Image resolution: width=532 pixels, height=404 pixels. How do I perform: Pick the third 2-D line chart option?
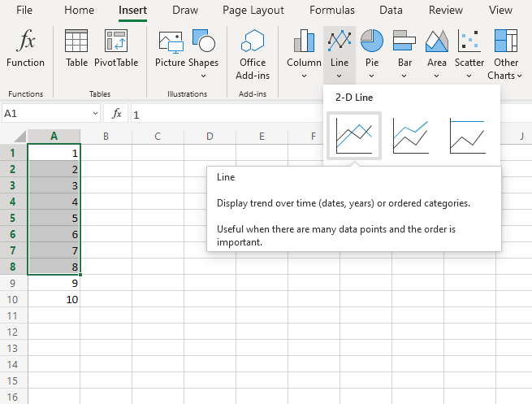(467, 136)
